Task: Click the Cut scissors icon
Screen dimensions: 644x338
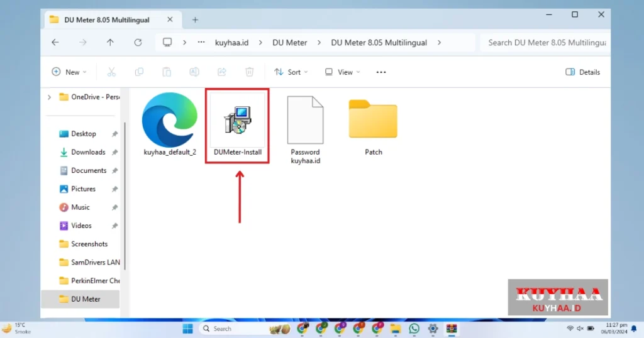Action: pos(111,72)
